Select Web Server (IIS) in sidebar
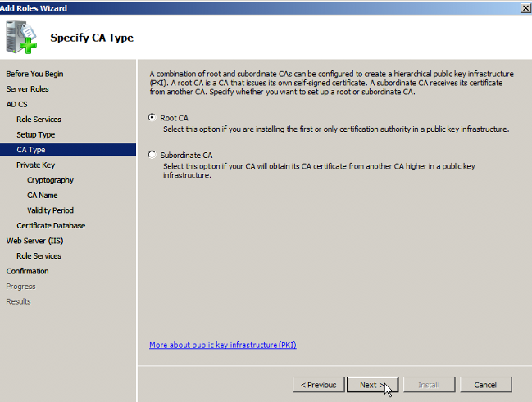Viewport: 532px width, 402px height. pos(34,241)
